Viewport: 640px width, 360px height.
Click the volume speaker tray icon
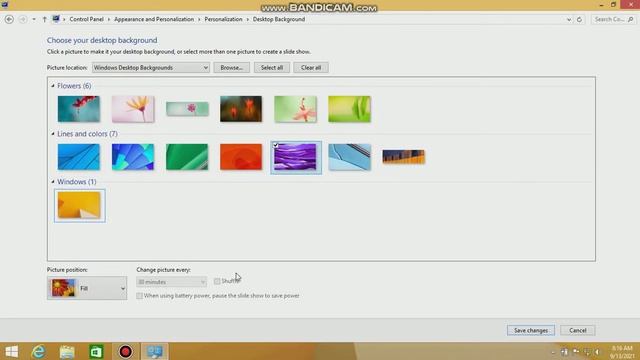[x=597, y=351]
